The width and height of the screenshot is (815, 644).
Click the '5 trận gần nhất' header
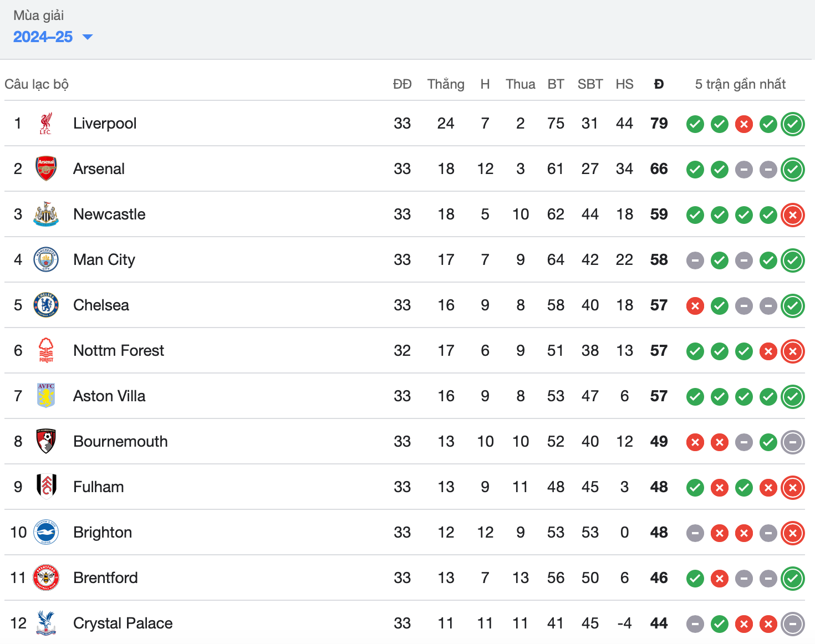pyautogui.click(x=740, y=84)
